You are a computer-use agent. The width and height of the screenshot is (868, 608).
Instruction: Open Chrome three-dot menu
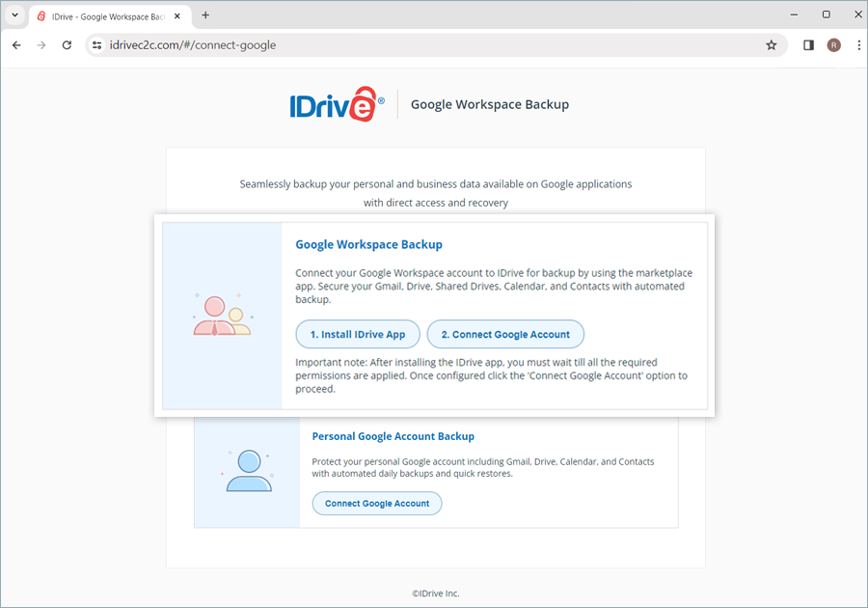(857, 45)
